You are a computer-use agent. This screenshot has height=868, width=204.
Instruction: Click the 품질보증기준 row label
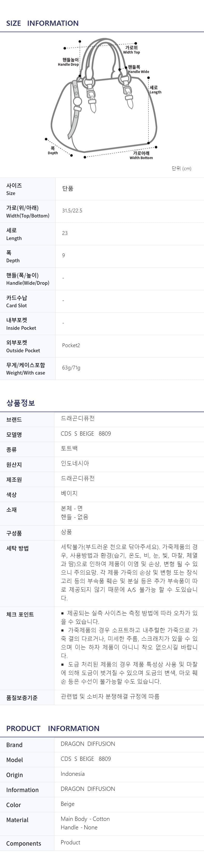(x=22, y=698)
